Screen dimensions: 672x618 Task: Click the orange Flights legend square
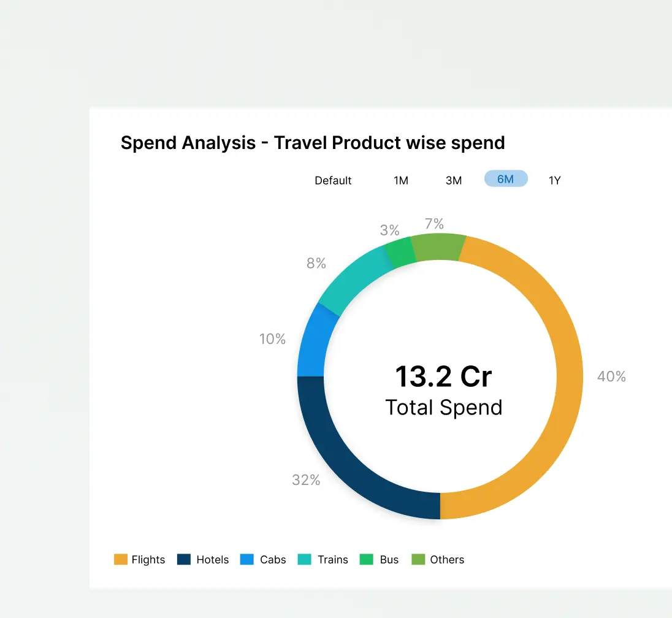click(121, 559)
